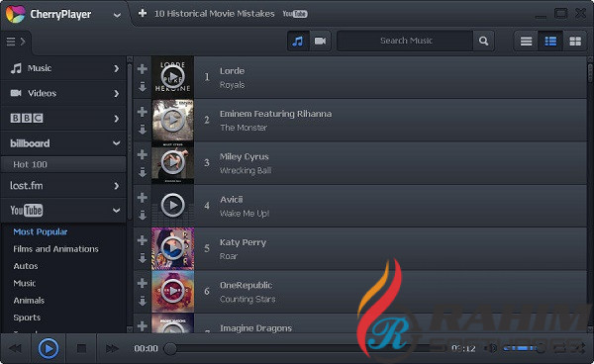Play the Counting Stars thumbnail
This screenshot has width=594, height=364.
click(x=172, y=291)
